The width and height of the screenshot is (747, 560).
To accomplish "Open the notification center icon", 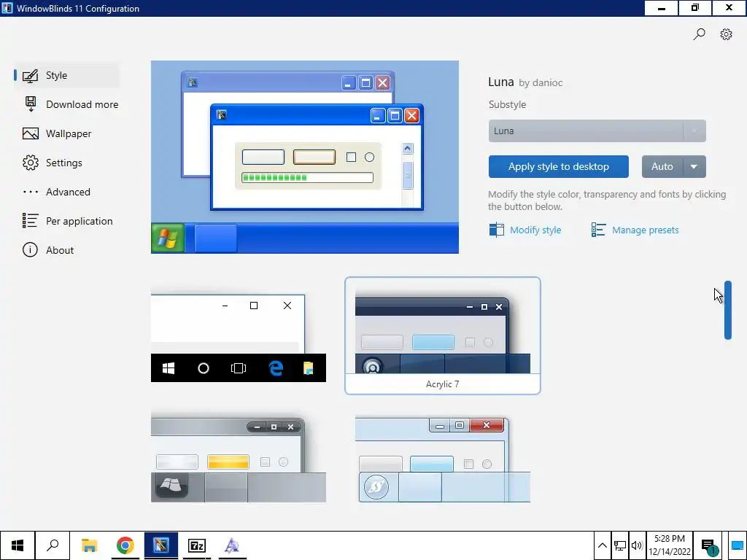I will click(x=709, y=546).
